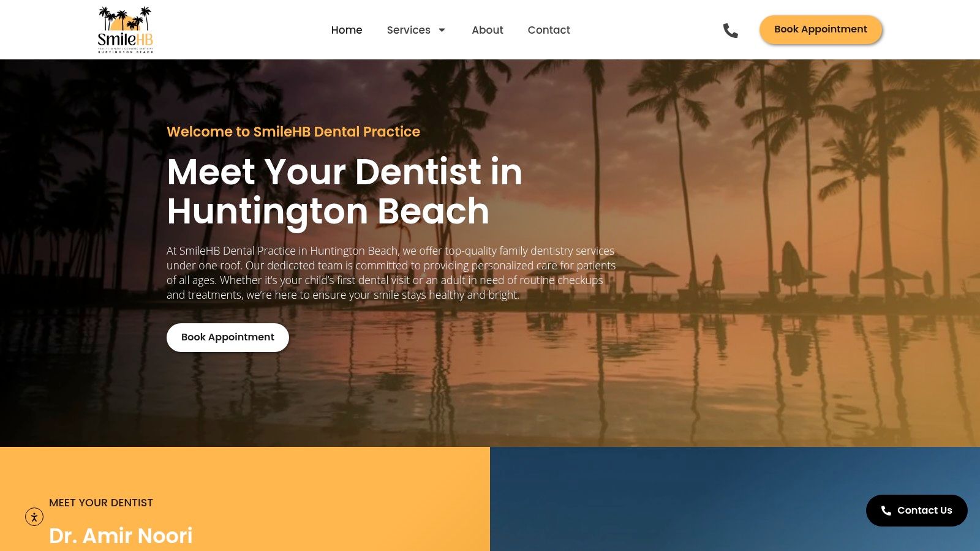Click the Welcome to SmileHB Dental Practice text
Screen dimensions: 980x551
coord(293,132)
